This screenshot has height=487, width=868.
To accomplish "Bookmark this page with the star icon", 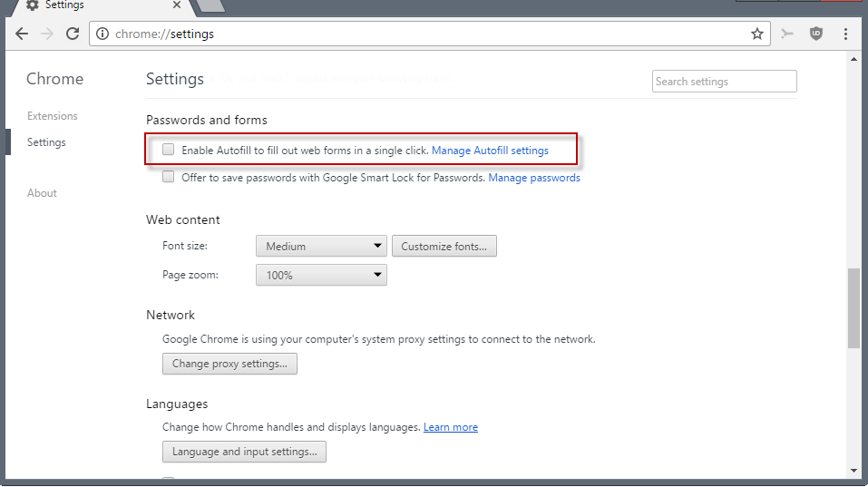I will pyautogui.click(x=757, y=34).
